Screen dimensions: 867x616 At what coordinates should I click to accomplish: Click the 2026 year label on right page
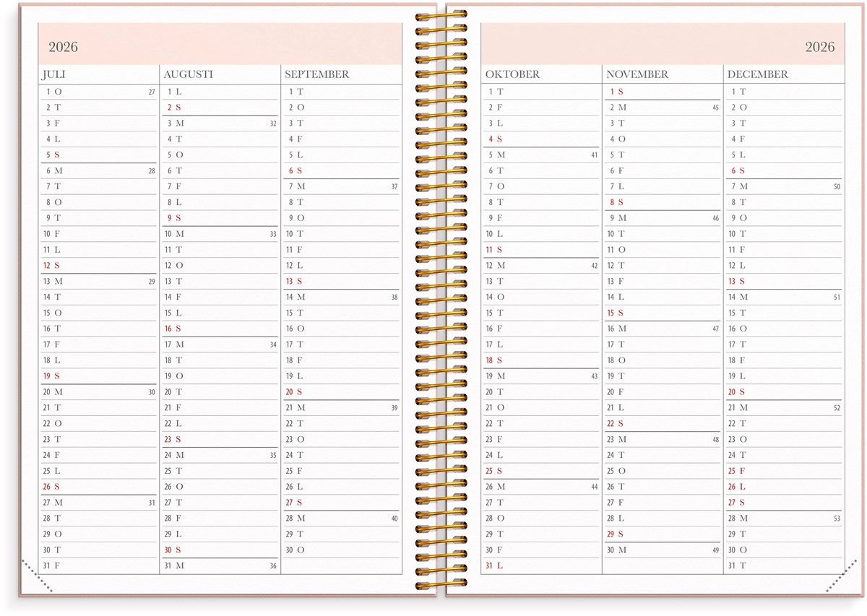[819, 48]
